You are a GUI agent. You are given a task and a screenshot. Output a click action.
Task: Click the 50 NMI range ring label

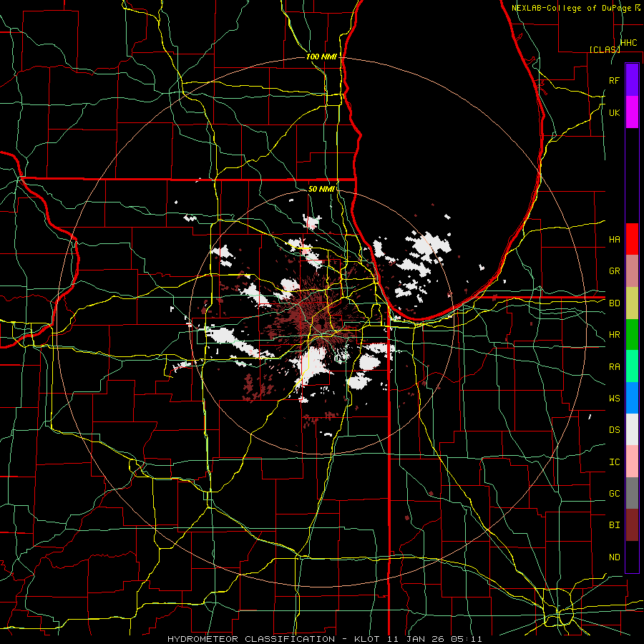click(321, 189)
